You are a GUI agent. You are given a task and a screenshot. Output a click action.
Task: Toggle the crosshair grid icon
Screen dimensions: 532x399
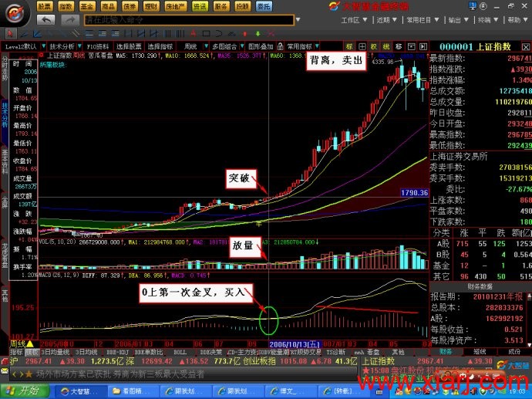coord(362,46)
